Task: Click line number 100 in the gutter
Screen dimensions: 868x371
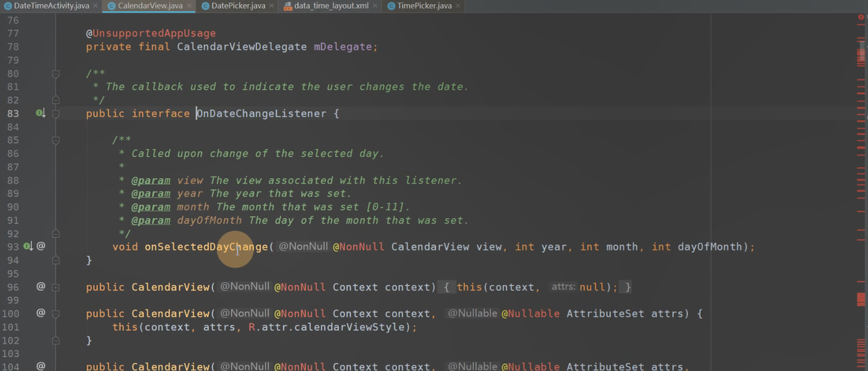Action: 10,313
